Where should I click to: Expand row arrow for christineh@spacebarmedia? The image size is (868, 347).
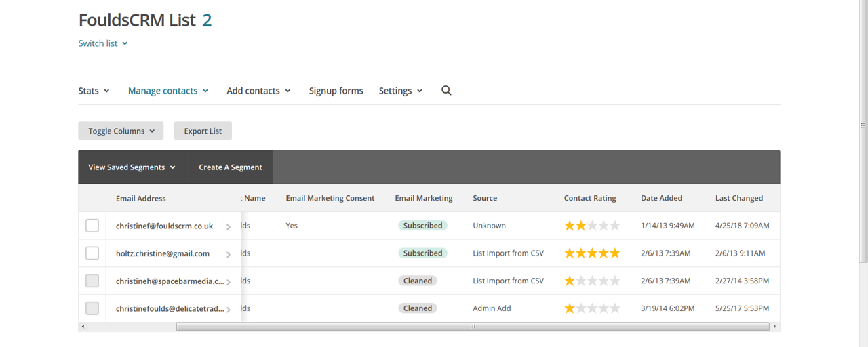point(229,282)
